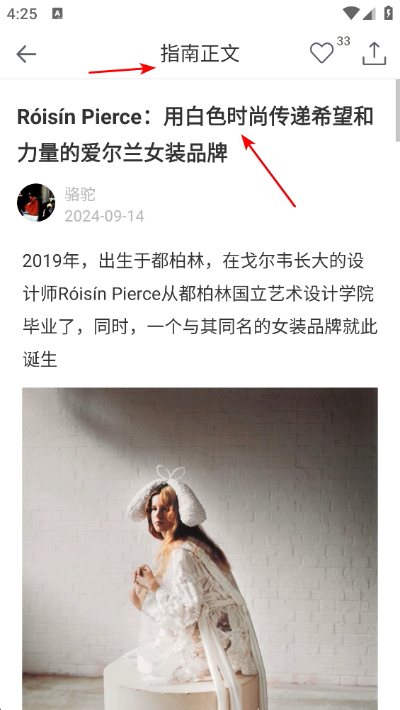Tap the battery charging icon in the status bar

pyautogui.click(x=388, y=13)
